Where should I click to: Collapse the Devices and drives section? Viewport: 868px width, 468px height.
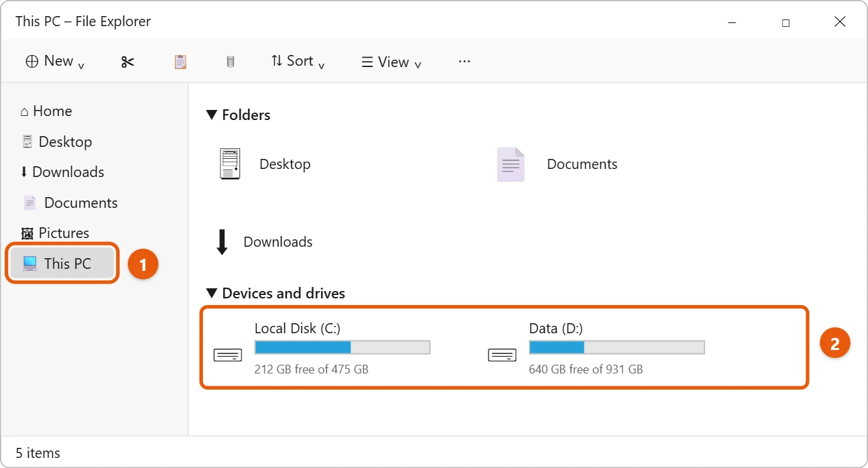pyautogui.click(x=212, y=294)
